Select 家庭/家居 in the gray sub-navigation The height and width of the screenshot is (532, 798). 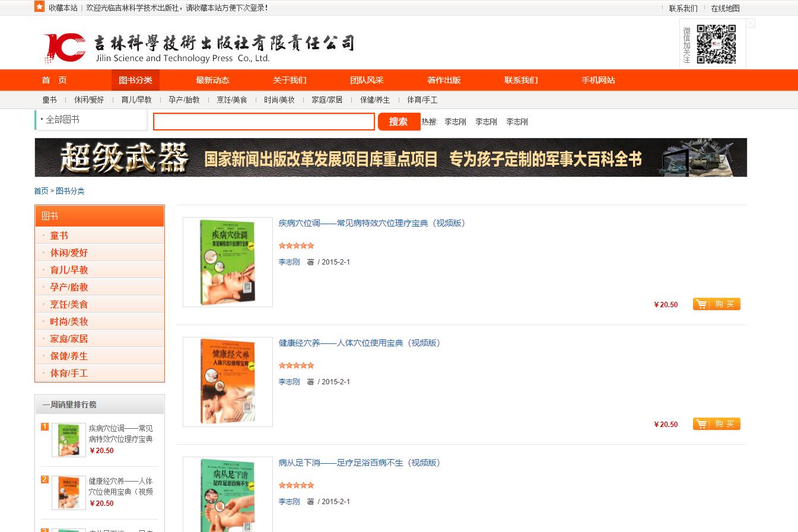tap(327, 100)
